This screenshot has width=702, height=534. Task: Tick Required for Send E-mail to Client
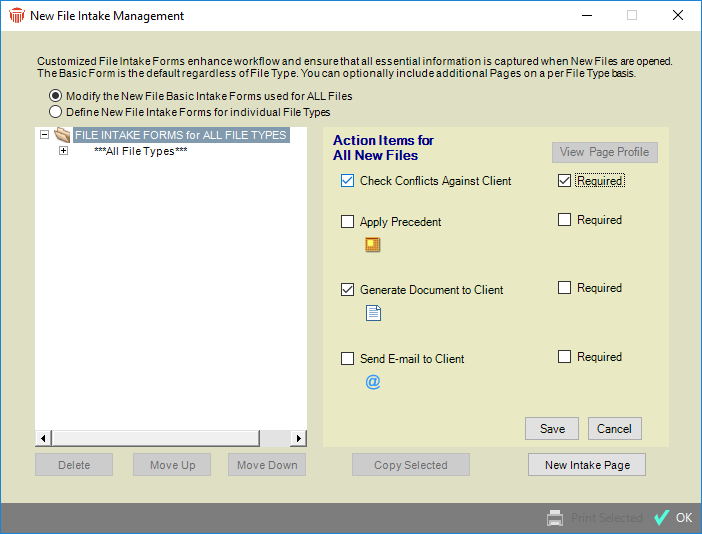point(565,357)
